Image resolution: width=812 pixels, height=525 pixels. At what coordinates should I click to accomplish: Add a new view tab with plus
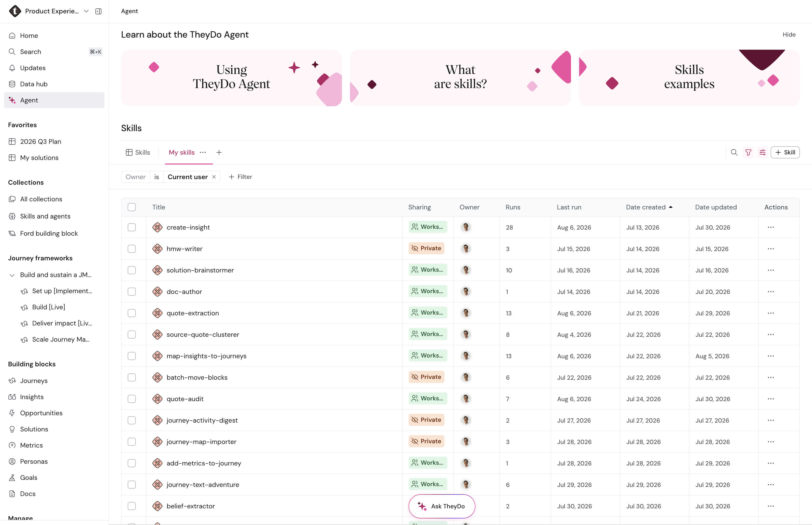[219, 152]
